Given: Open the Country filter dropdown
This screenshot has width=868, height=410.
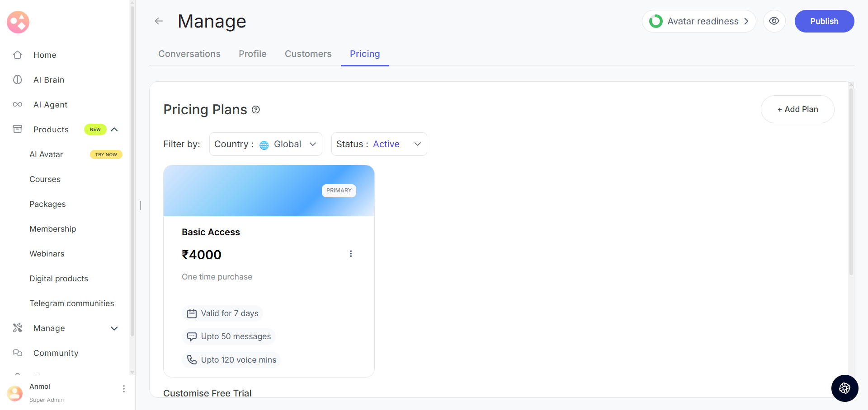Looking at the screenshot, I should (265, 144).
